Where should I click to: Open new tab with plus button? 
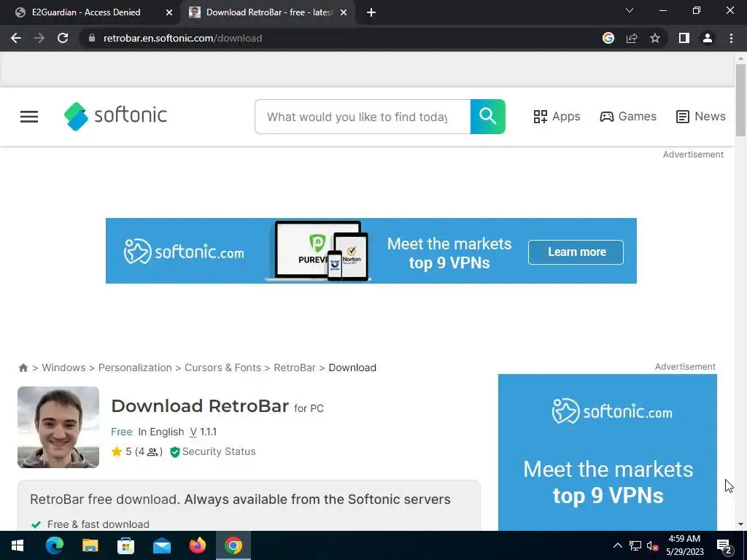point(371,12)
